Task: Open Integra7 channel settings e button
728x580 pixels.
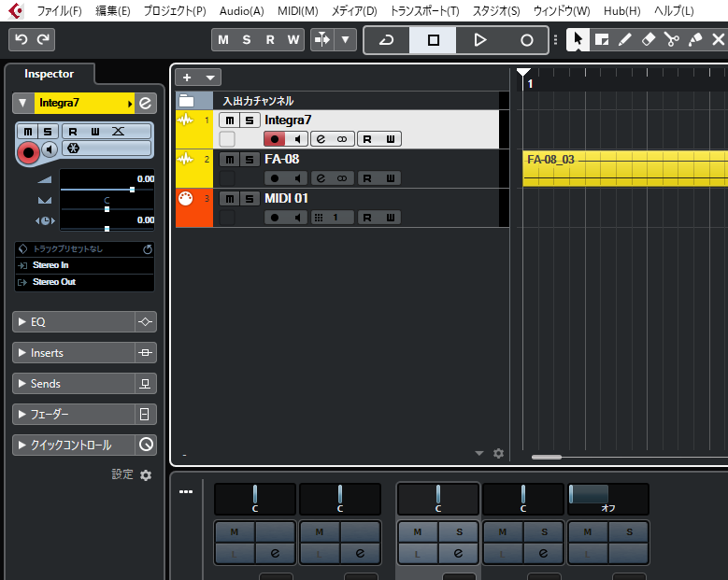Action: tap(321, 139)
